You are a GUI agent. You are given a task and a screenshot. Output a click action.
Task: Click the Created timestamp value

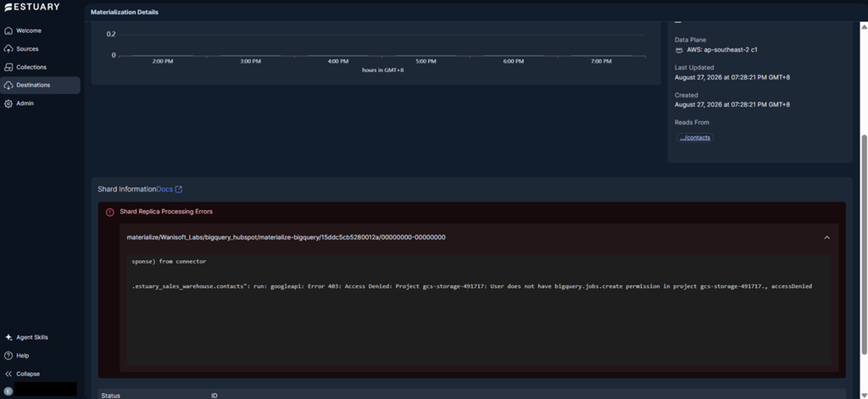[732, 104]
